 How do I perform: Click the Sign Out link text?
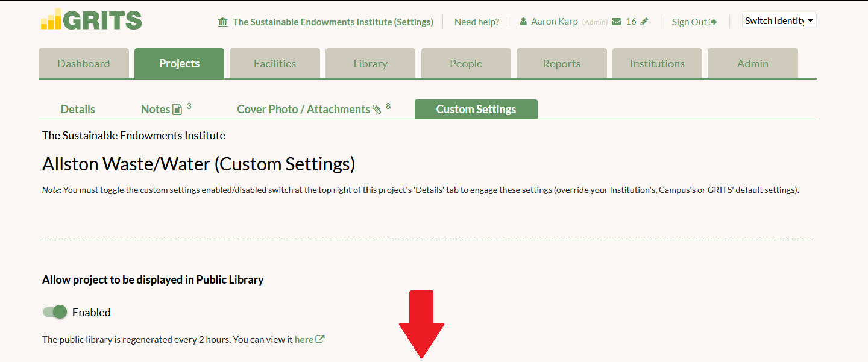coord(690,22)
